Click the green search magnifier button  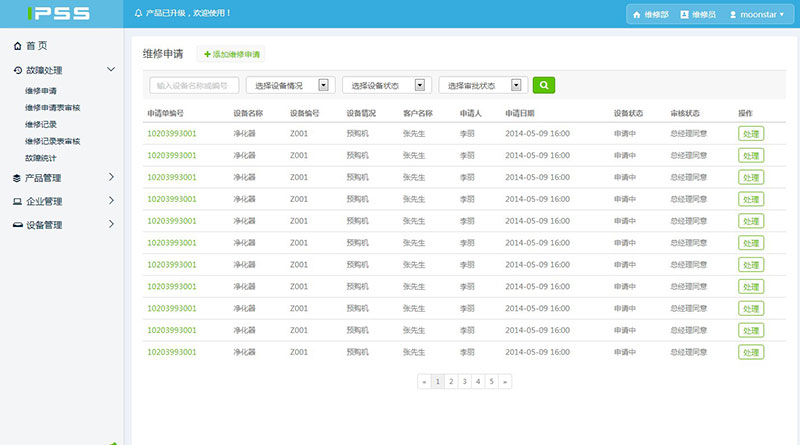[543, 85]
